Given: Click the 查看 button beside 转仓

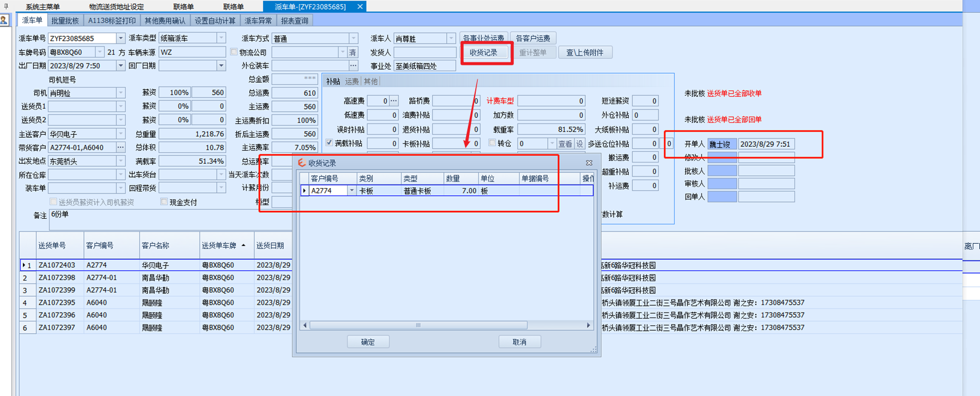Looking at the screenshot, I should coord(565,144).
